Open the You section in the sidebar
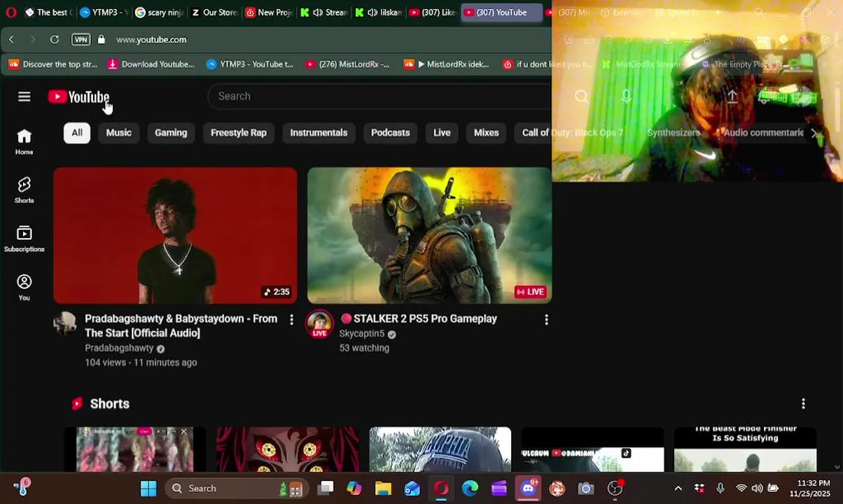Viewport: 843px width, 504px height. click(x=25, y=288)
